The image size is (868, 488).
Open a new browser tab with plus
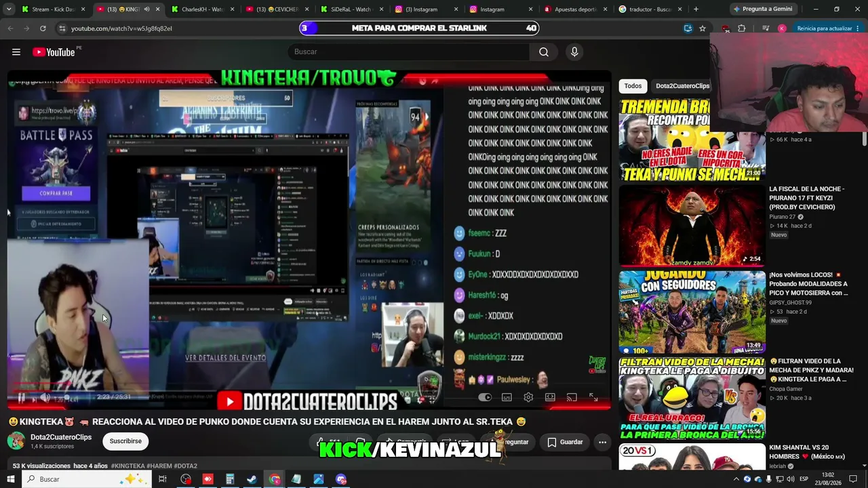696,9
